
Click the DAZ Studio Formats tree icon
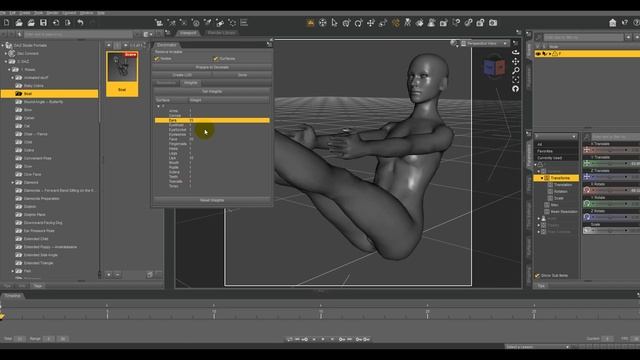[9, 45]
